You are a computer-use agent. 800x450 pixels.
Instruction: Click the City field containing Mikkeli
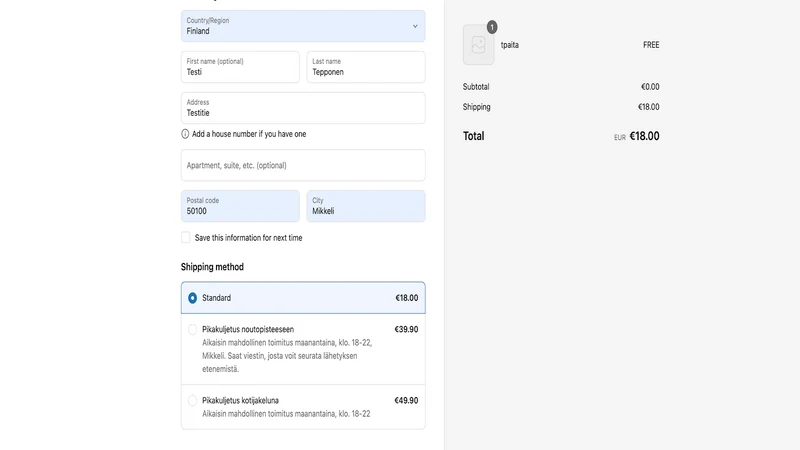point(366,206)
